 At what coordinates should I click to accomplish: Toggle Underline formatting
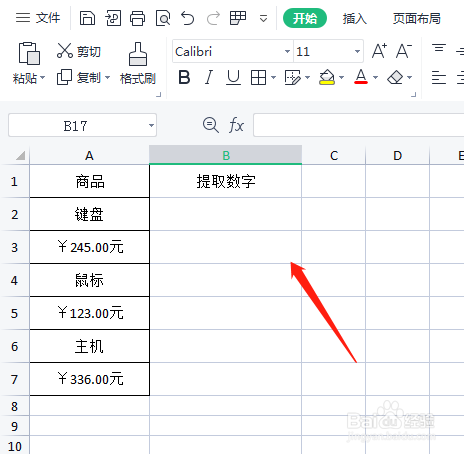pos(233,78)
